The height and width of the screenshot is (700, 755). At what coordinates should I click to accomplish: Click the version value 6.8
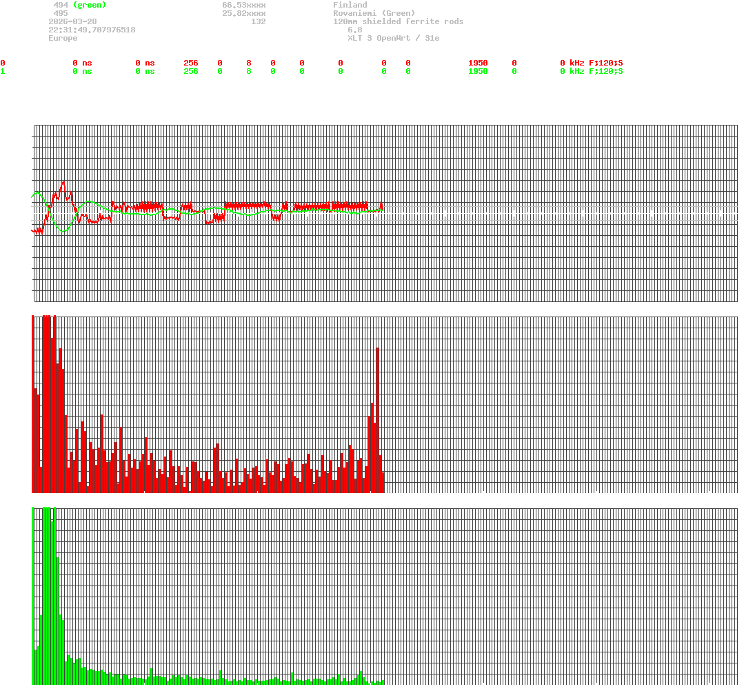355,30
